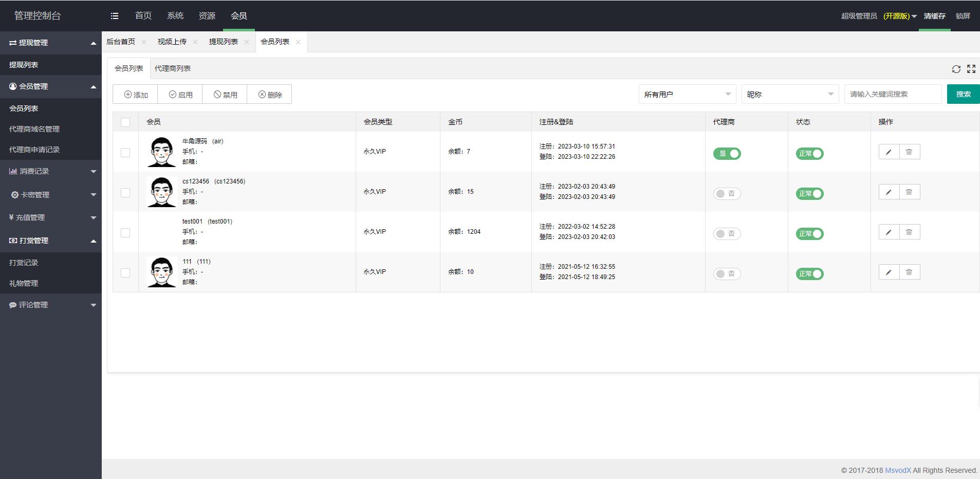Open the 所有用户 filter dropdown

(688, 95)
